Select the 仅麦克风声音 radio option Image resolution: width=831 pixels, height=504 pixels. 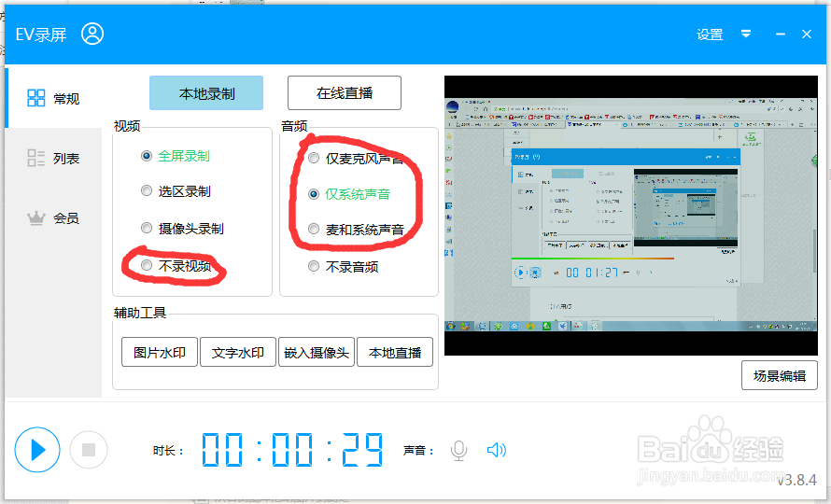(356, 158)
